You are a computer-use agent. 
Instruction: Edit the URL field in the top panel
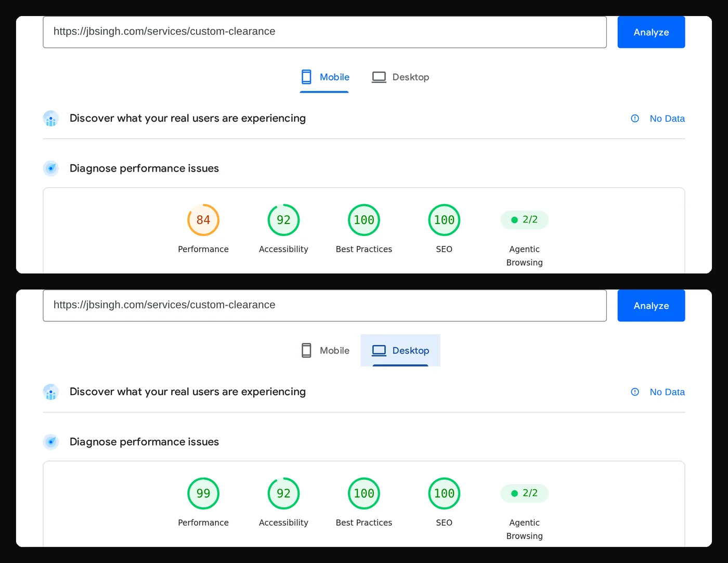tap(324, 32)
